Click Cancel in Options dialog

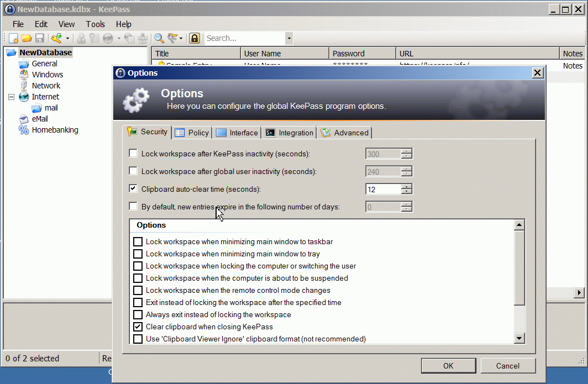pos(508,366)
